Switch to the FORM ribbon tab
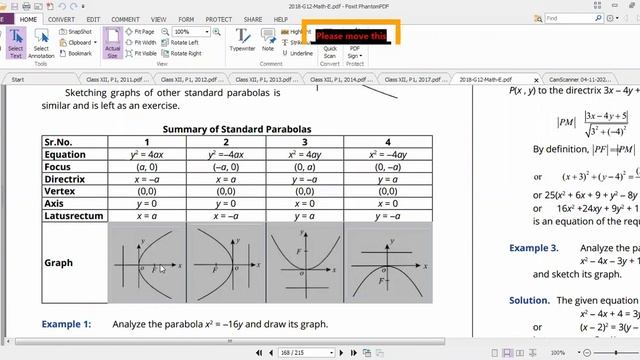 [186, 19]
